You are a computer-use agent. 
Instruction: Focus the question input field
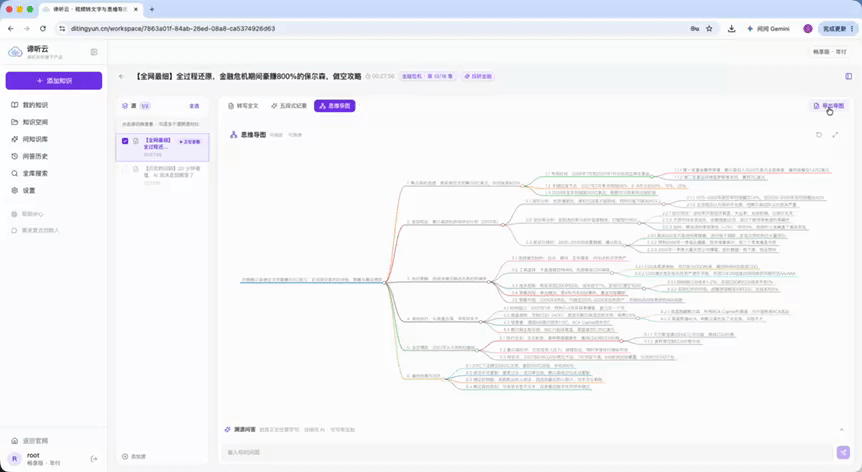pos(528,452)
